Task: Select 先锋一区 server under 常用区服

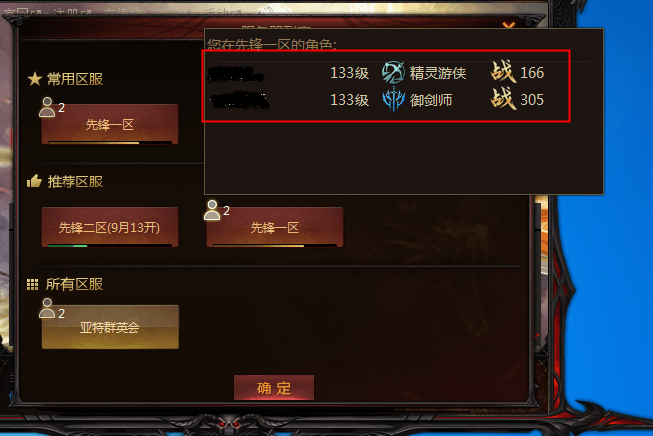Action: [110, 124]
